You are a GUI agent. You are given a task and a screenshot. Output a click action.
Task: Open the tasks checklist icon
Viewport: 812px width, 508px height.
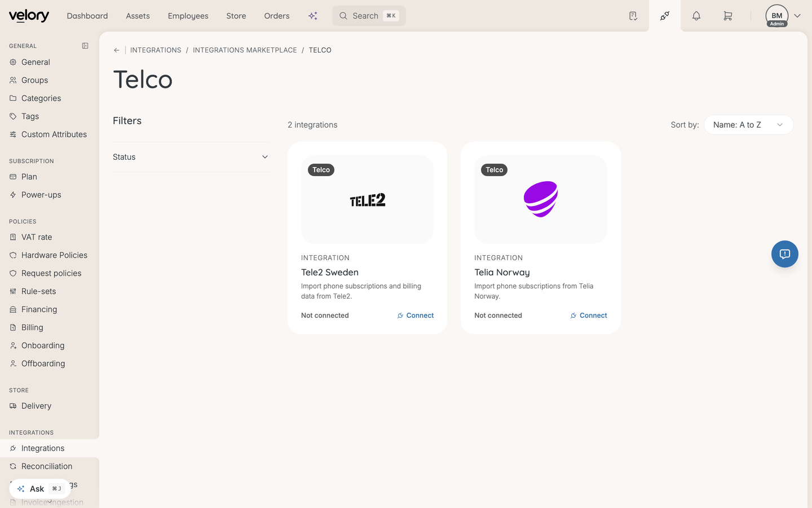633,16
